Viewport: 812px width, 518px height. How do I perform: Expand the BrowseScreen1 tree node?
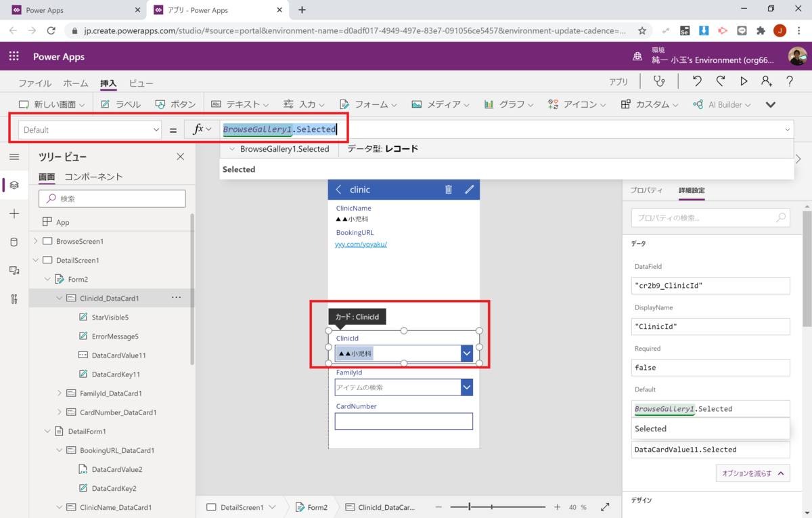(35, 241)
